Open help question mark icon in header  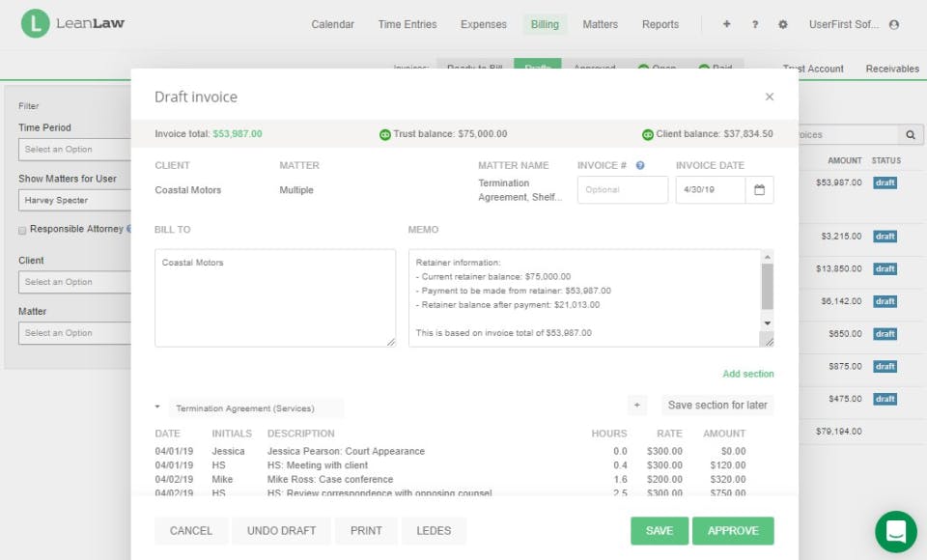tap(754, 24)
